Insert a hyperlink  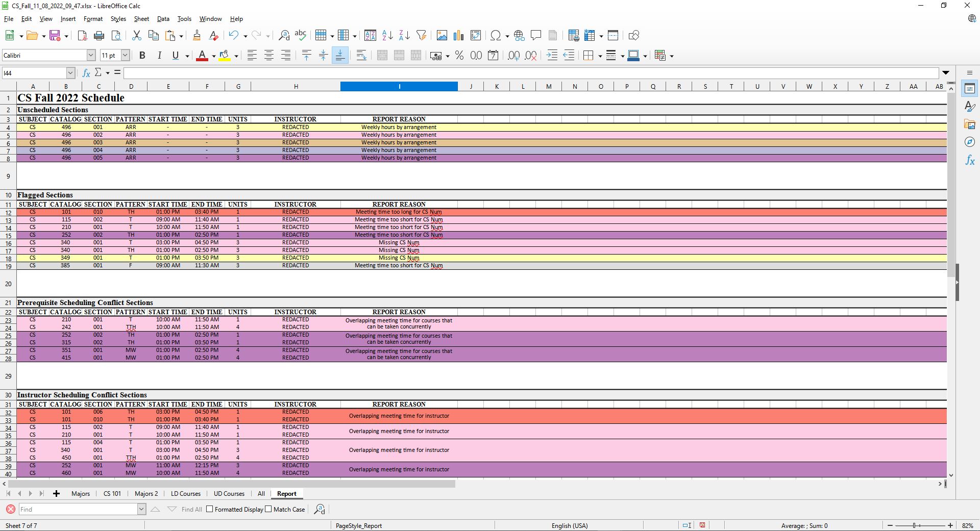[519, 35]
